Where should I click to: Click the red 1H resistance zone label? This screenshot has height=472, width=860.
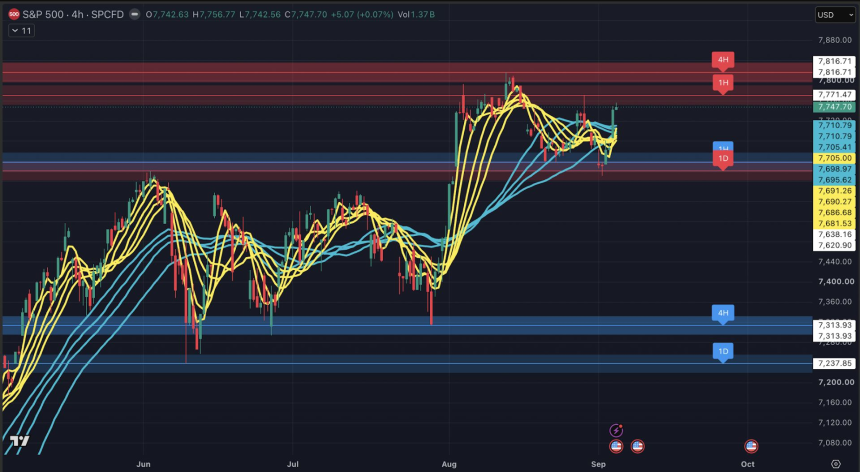(723, 83)
